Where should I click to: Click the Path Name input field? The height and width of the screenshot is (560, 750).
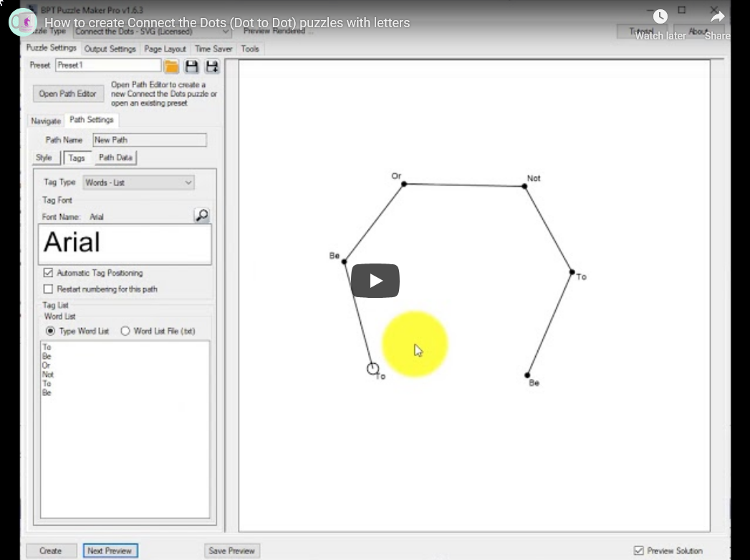click(150, 140)
